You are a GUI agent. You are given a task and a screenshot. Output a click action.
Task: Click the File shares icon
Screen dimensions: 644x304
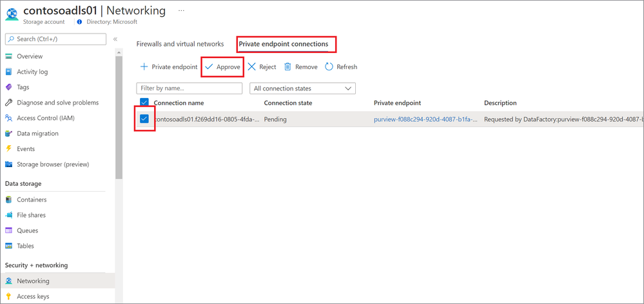(8, 215)
